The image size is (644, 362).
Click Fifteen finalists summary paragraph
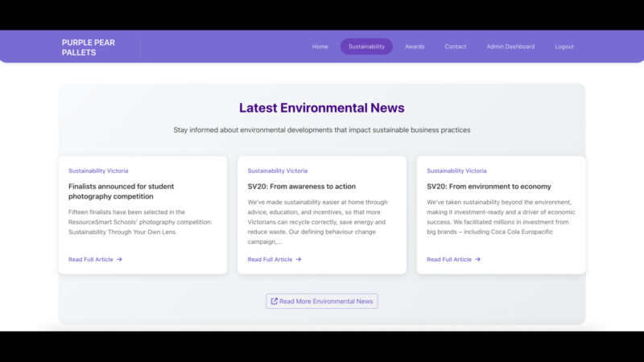140,222
